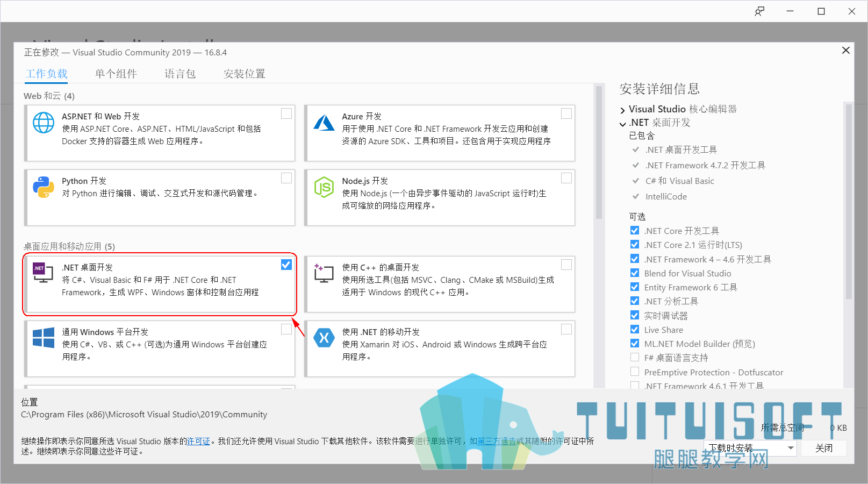
Task: Expand Visual Studio 核心编辑器 section
Action: coord(622,110)
